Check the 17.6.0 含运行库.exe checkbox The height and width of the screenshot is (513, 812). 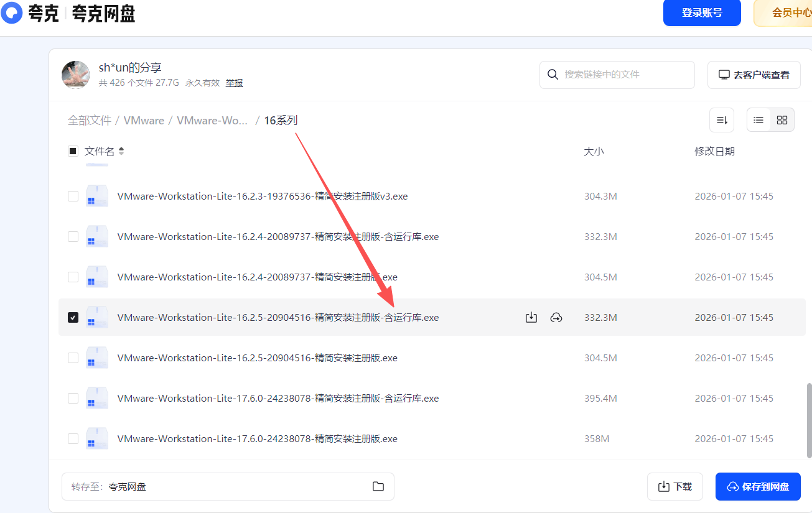pyautogui.click(x=73, y=398)
